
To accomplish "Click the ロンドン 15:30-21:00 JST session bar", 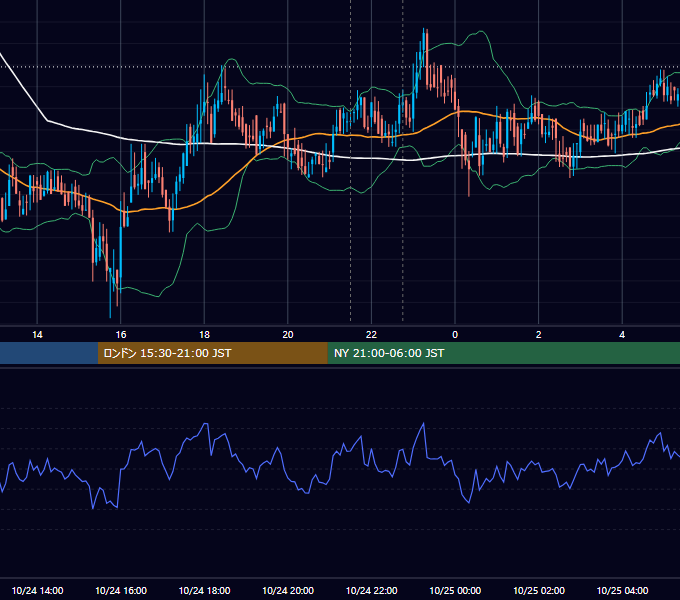I will pos(212,353).
